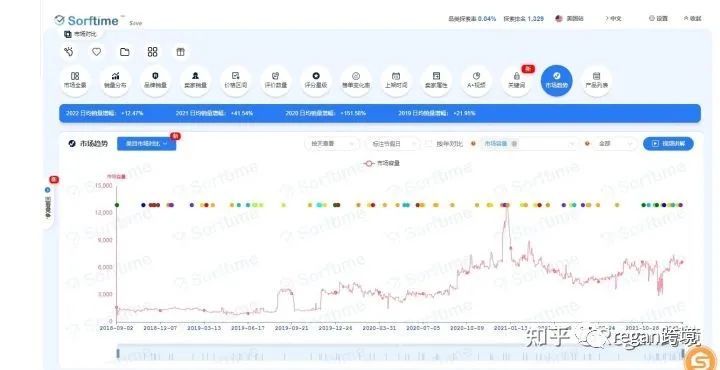Click the folder icon in top toolbar
The width and height of the screenshot is (720, 370).
(124, 52)
